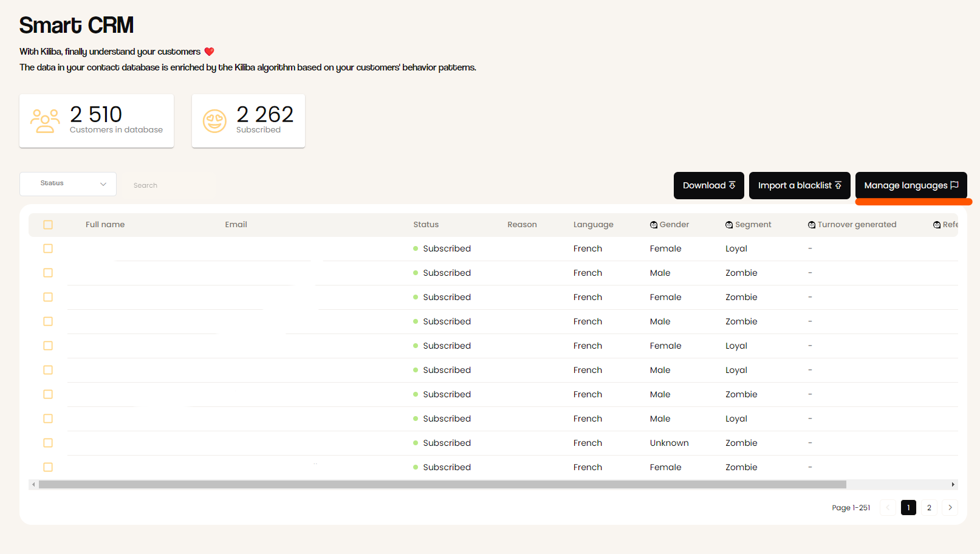Click the 2 510 Customers in database card
980x554 pixels.
point(97,121)
